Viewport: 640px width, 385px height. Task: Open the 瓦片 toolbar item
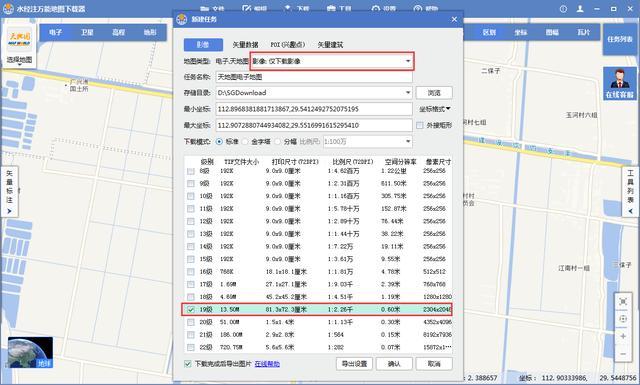point(584,32)
